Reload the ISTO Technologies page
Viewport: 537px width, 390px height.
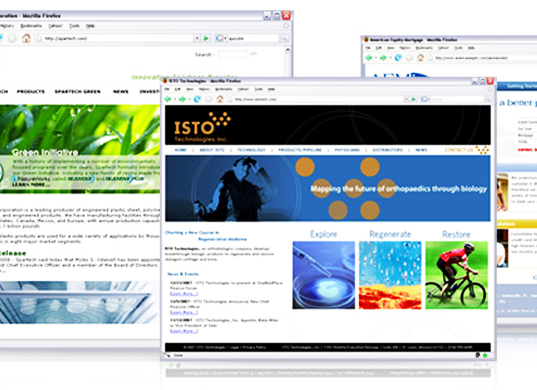[x=197, y=99]
